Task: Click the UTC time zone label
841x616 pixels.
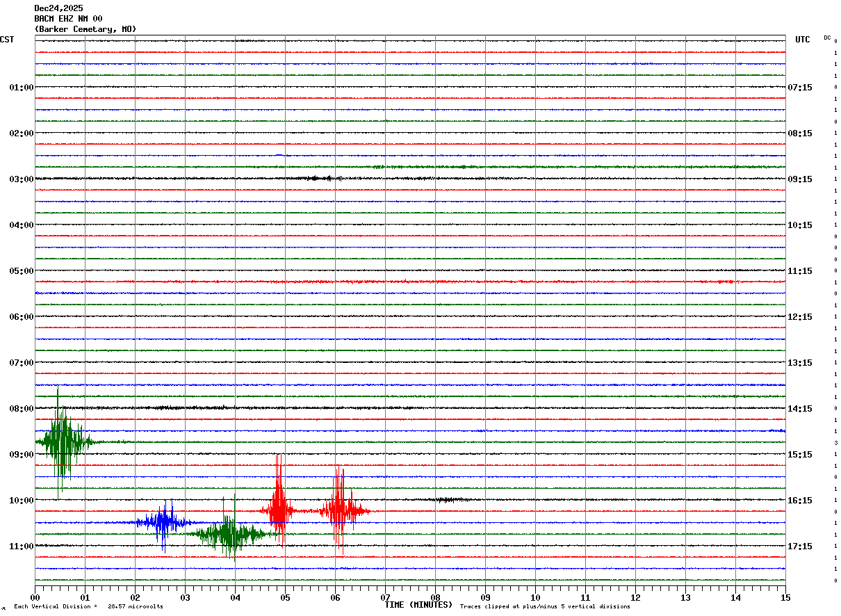Action: point(802,40)
